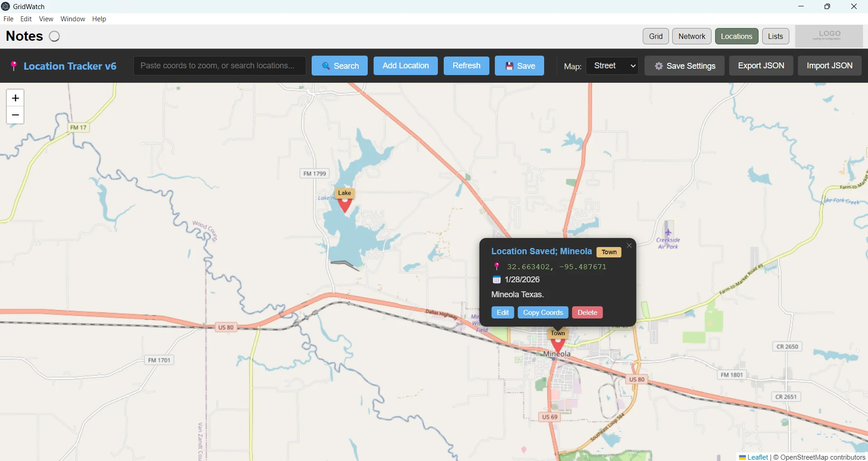This screenshot has width=868, height=461.
Task: Delete the saved Mineola location
Action: (587, 312)
